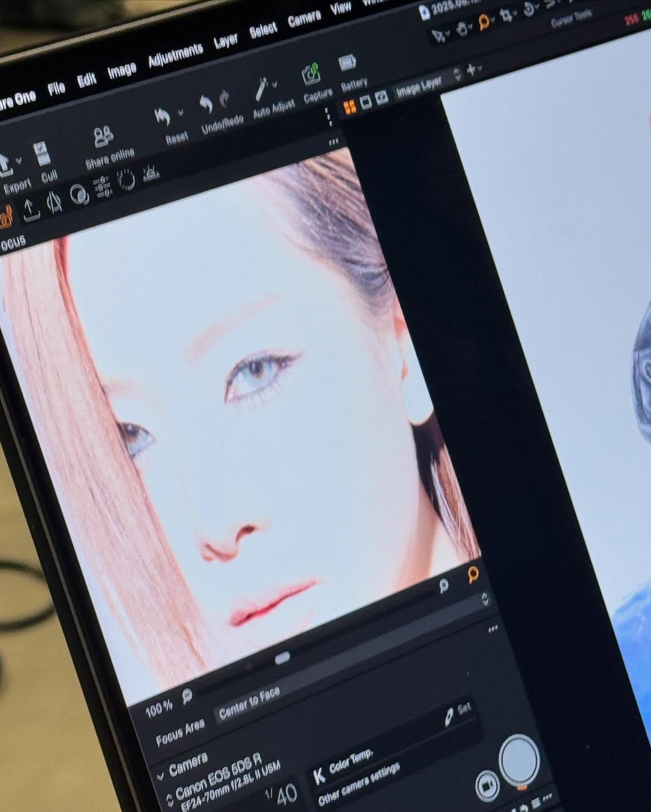Start live view with the video camera button
Screen dimensions: 651x812
point(487,787)
